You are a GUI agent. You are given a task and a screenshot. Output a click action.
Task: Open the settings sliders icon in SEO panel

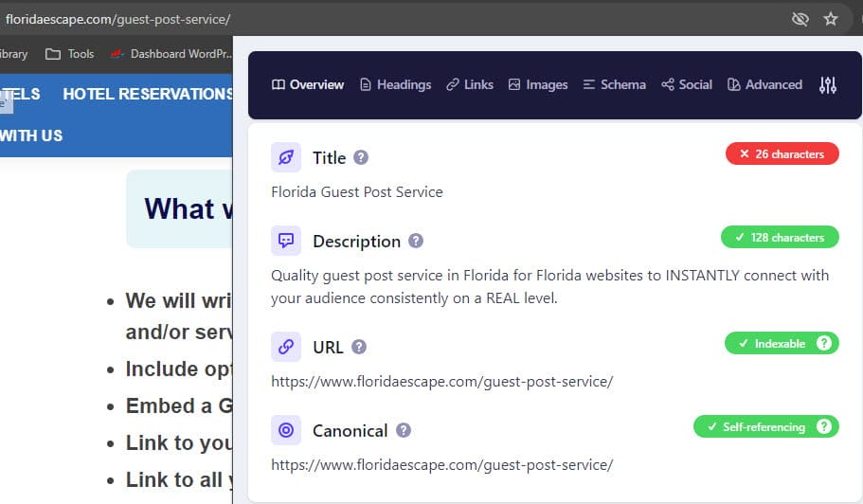click(x=828, y=85)
